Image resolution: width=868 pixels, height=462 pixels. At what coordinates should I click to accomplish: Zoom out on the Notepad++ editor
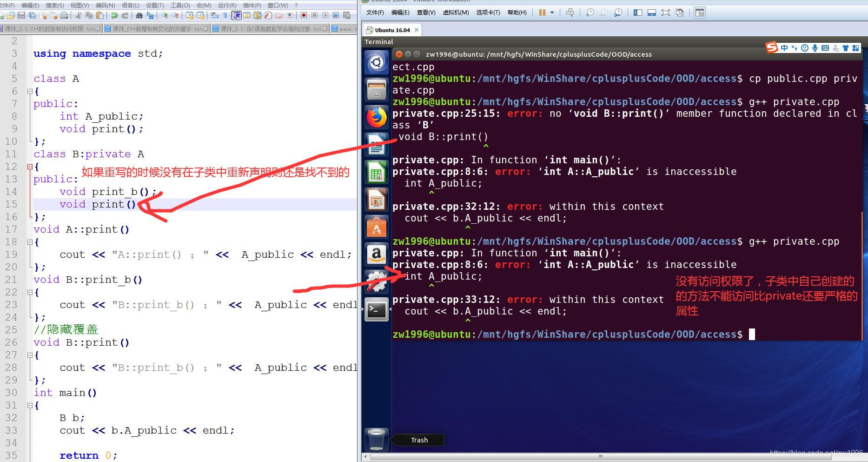(175, 15)
